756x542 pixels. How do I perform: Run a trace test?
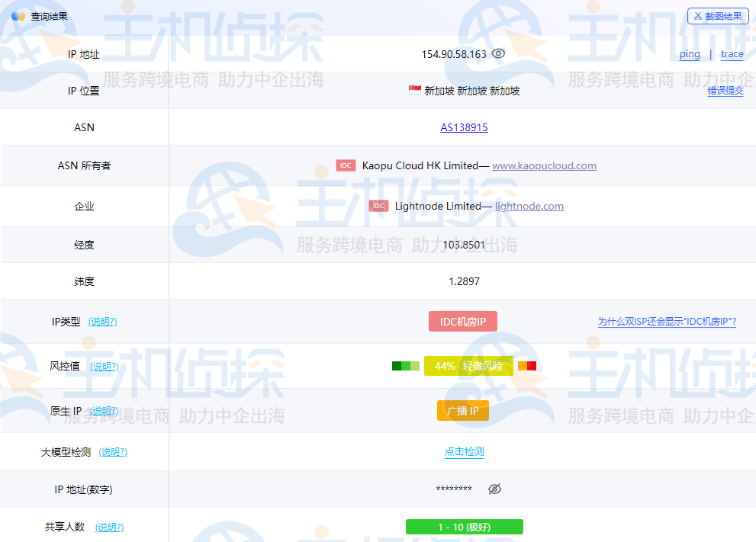[732, 54]
